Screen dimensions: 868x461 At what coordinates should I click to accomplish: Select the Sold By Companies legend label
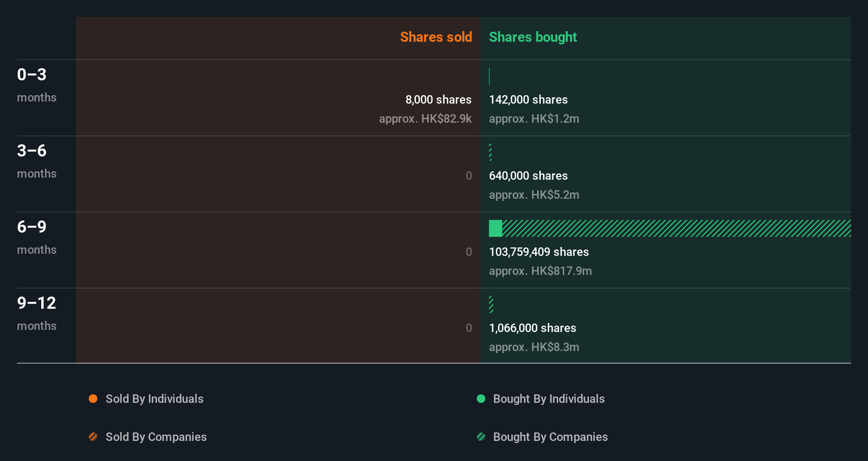156,437
